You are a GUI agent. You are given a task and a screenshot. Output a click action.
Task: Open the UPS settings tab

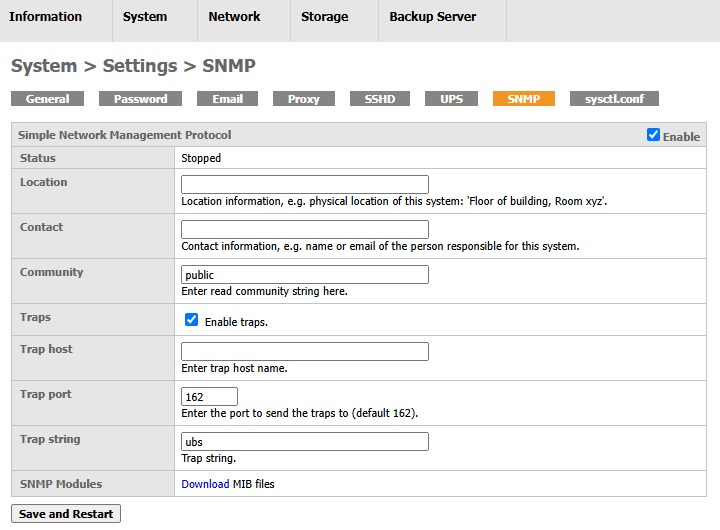[x=451, y=99]
